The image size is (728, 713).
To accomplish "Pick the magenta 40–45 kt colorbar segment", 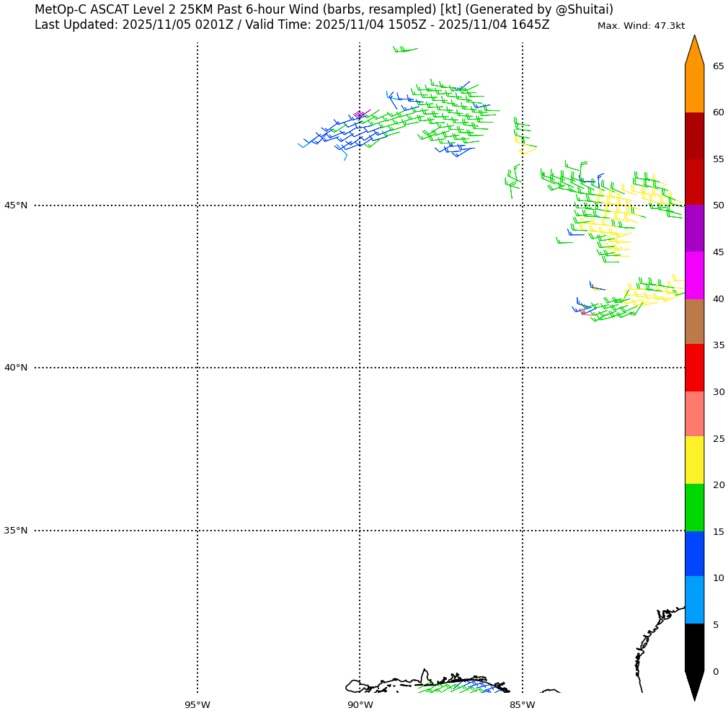I will pyautogui.click(x=694, y=275).
